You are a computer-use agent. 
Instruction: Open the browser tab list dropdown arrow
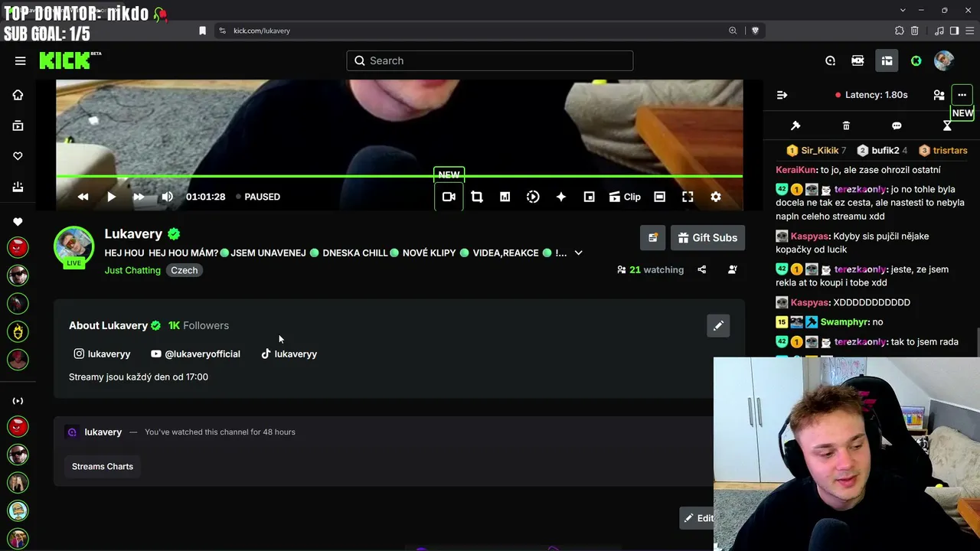pyautogui.click(x=903, y=10)
